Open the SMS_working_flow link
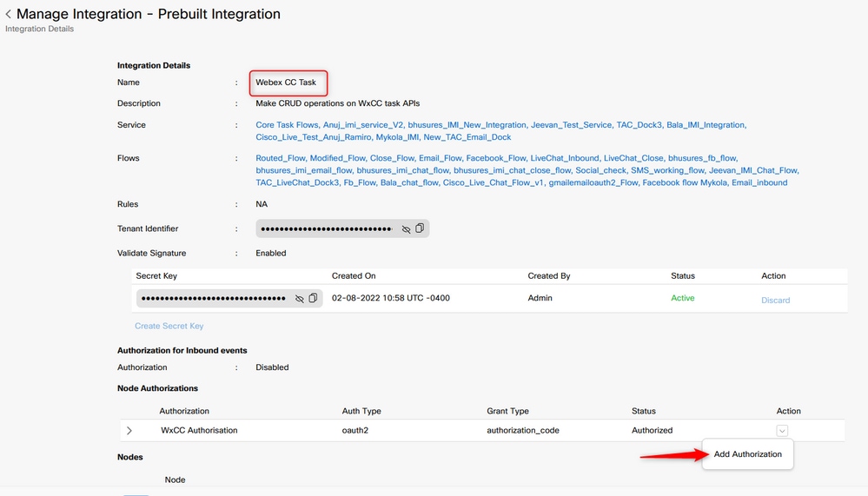 coord(667,170)
